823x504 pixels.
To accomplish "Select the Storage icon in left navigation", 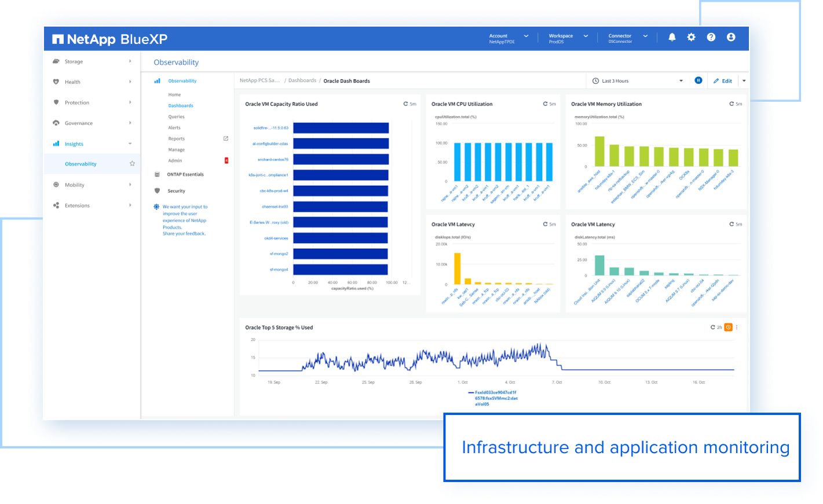I will coord(56,61).
